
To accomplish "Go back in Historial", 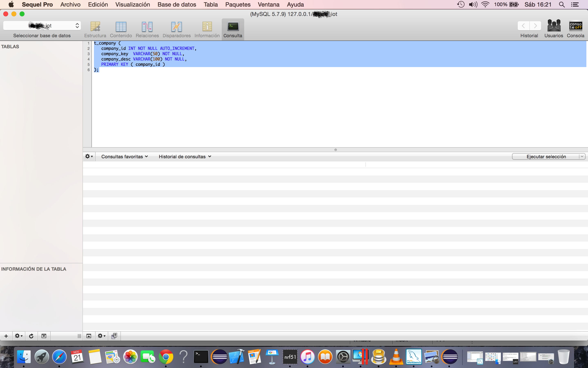I will pos(524,26).
